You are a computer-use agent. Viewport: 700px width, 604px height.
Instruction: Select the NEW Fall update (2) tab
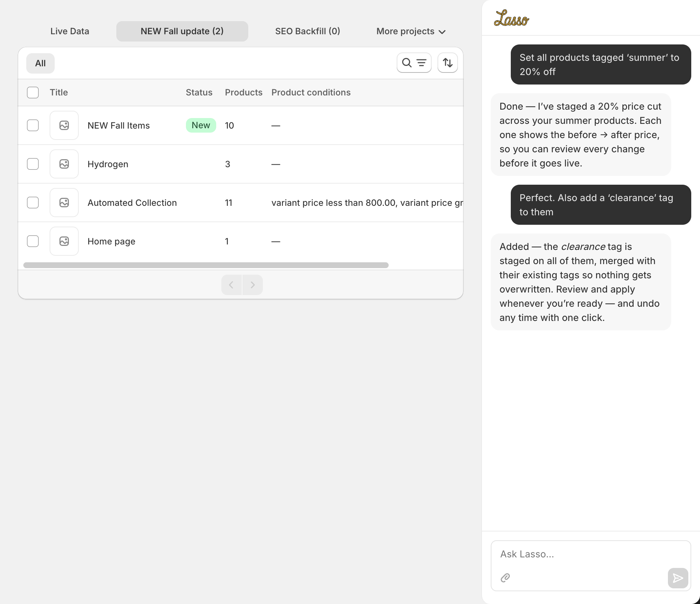pos(182,31)
